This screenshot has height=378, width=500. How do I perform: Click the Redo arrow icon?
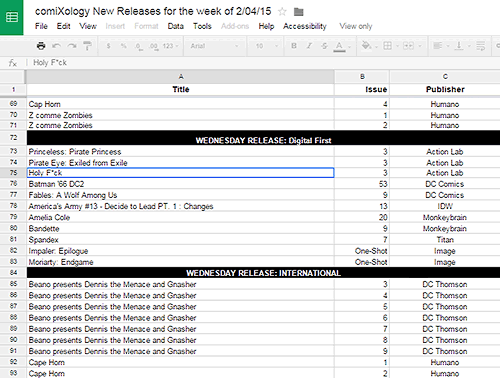tap(72, 46)
